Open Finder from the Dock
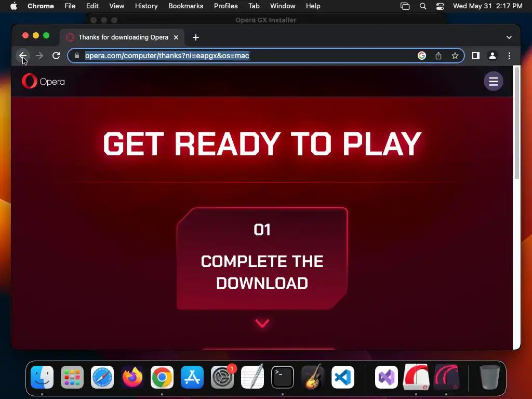Viewport: 532px width, 399px height. point(42,377)
